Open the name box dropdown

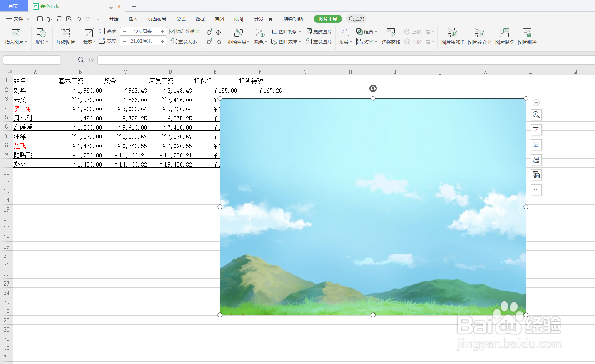pos(58,60)
